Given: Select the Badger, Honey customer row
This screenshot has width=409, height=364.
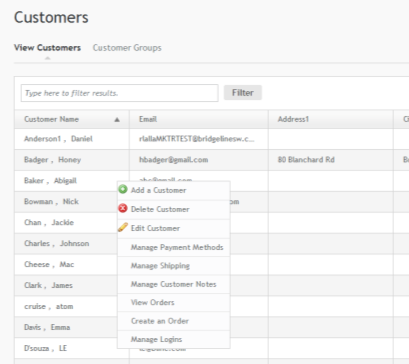Looking at the screenshot, I should pyautogui.click(x=212, y=160).
